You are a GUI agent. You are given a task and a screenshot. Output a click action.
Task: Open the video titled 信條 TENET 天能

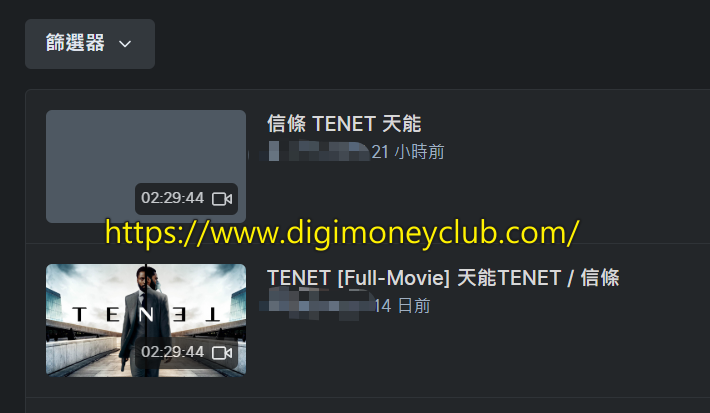click(344, 124)
